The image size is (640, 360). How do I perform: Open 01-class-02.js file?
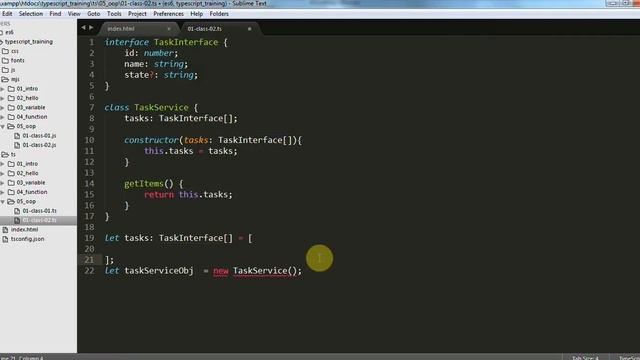(x=39, y=145)
